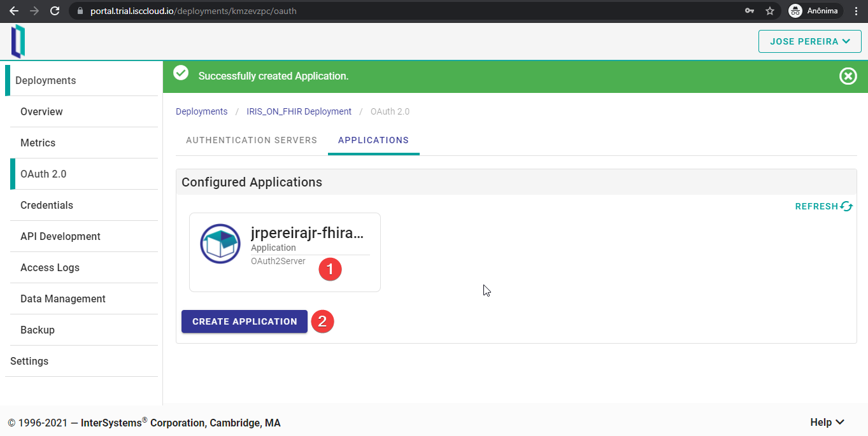
Task: Click the Configured Applications heading
Action: (252, 182)
